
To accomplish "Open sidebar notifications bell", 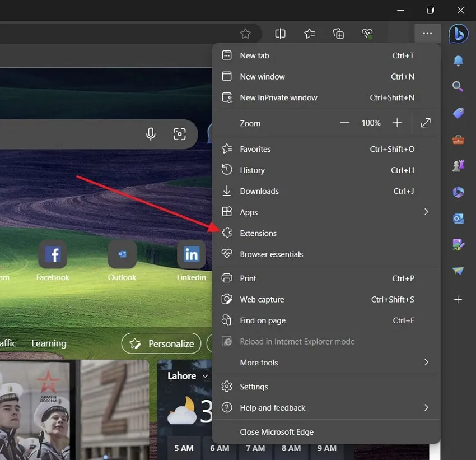I will tap(458, 61).
